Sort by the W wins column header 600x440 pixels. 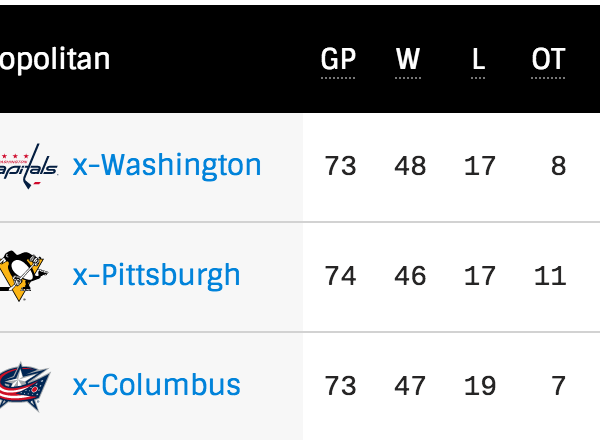pyautogui.click(x=408, y=60)
